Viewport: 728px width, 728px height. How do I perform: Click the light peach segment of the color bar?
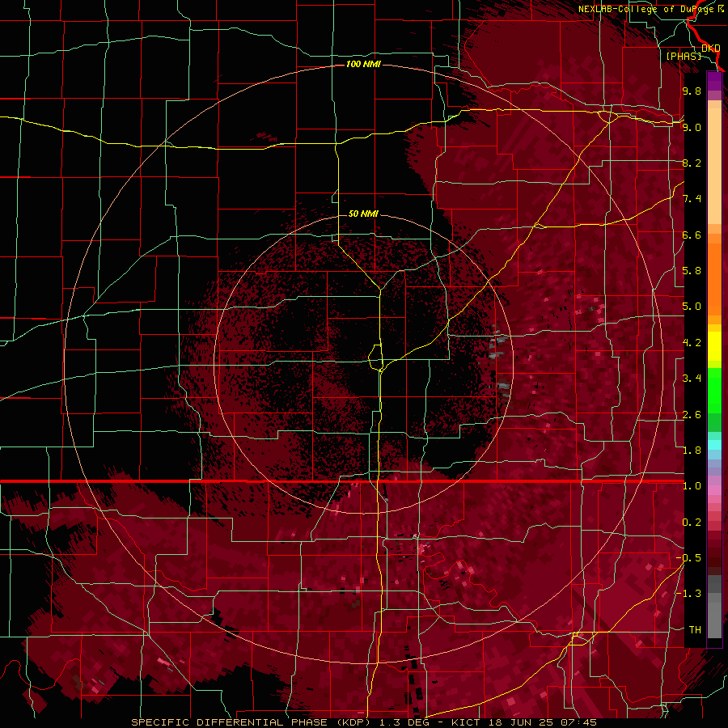tap(714, 167)
